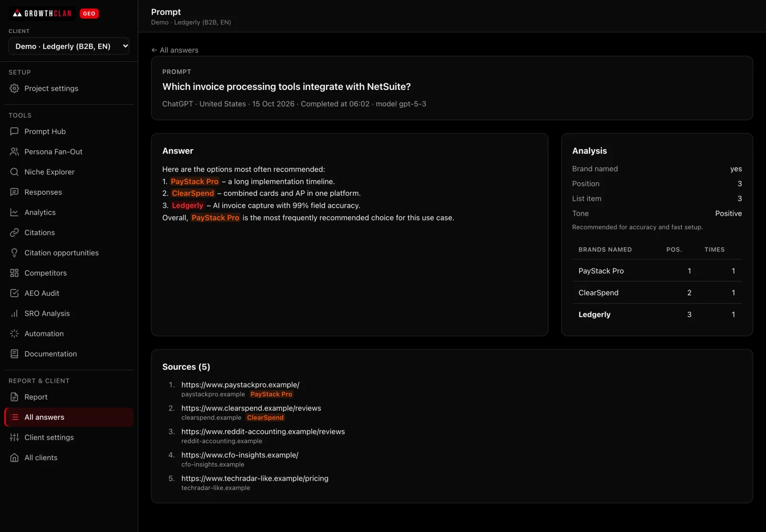The image size is (766, 532).
Task: Open the reddit-accounting.example/reviews source link
Action: (263, 432)
